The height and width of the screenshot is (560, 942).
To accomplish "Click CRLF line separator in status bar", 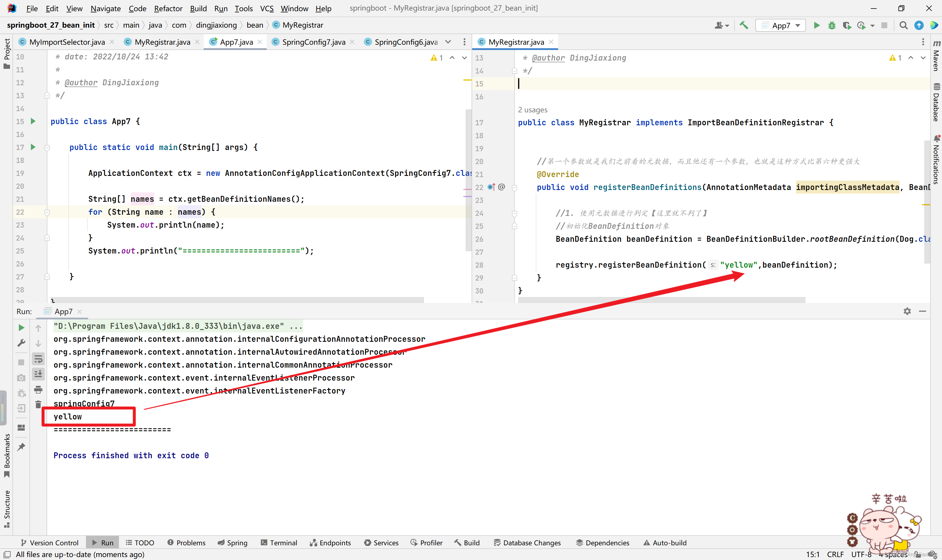I will pyautogui.click(x=835, y=554).
